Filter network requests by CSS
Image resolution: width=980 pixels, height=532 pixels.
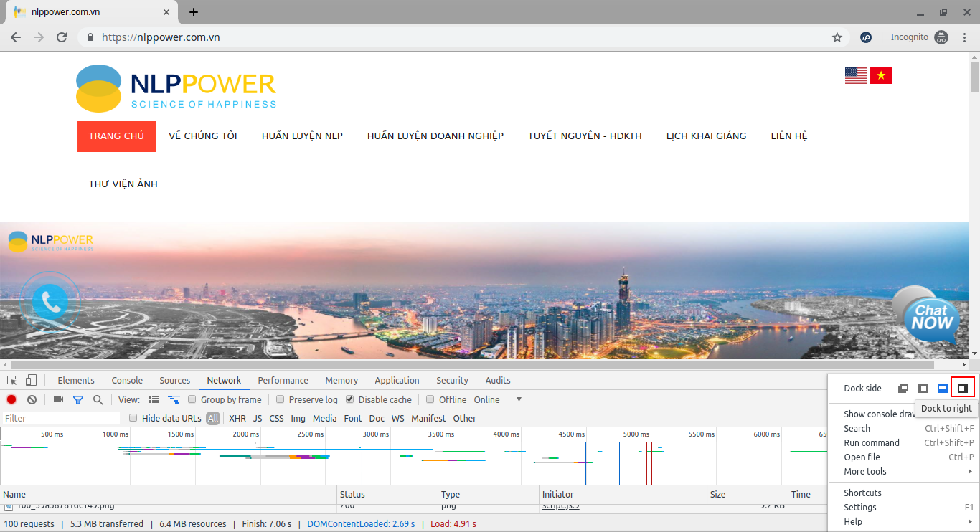point(276,418)
